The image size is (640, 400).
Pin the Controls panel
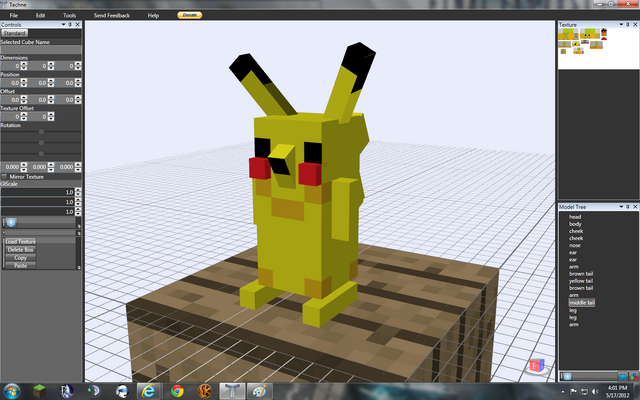70,24
